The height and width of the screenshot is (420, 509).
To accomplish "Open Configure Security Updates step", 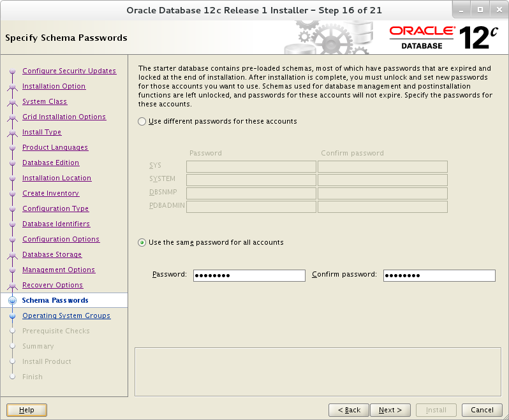I will 69,71.
